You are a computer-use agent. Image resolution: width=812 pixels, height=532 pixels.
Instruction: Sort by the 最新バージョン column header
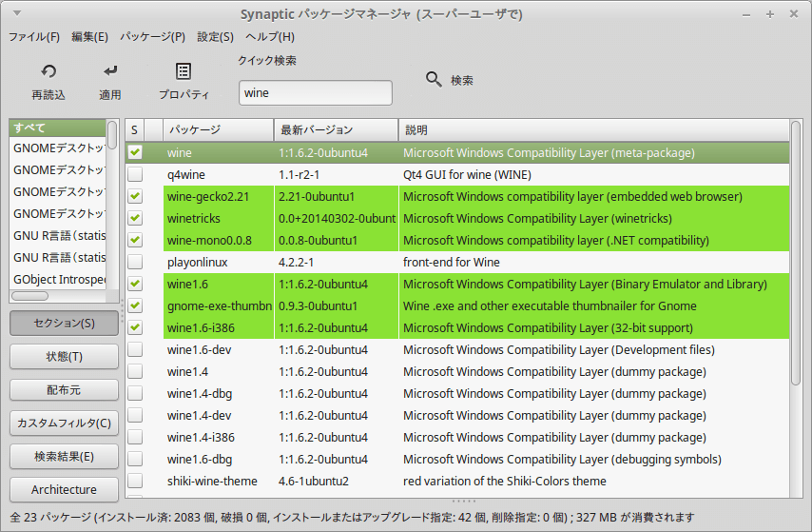coord(336,129)
